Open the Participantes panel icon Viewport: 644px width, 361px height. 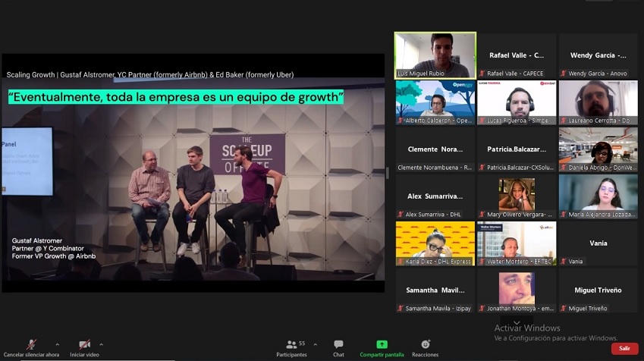click(291, 344)
